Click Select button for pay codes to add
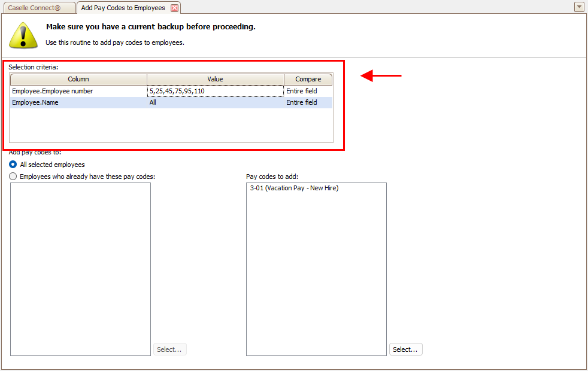 406,349
